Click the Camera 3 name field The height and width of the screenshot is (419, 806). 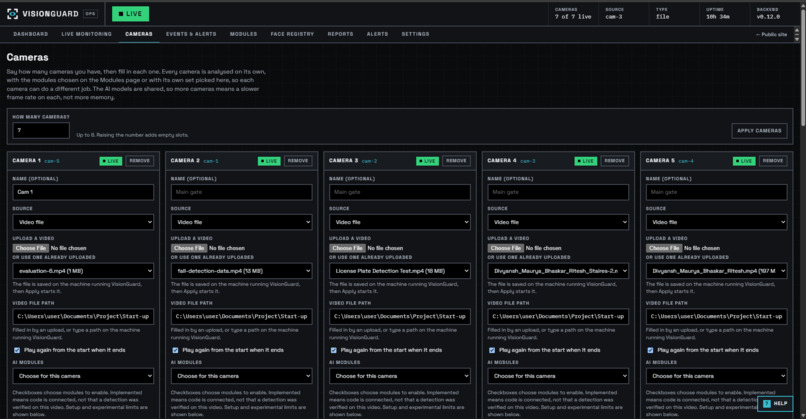(399, 192)
